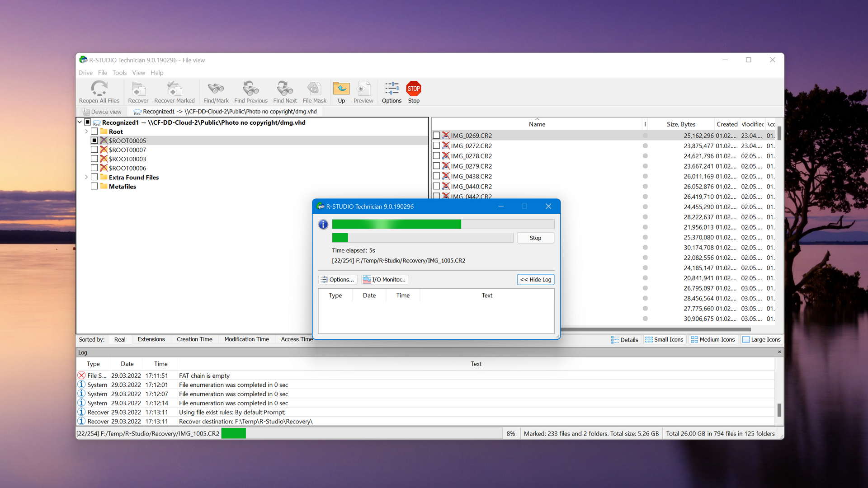Viewport: 868px width, 488px height.
Task: Click the Find Next toolbar icon
Action: click(x=285, y=92)
